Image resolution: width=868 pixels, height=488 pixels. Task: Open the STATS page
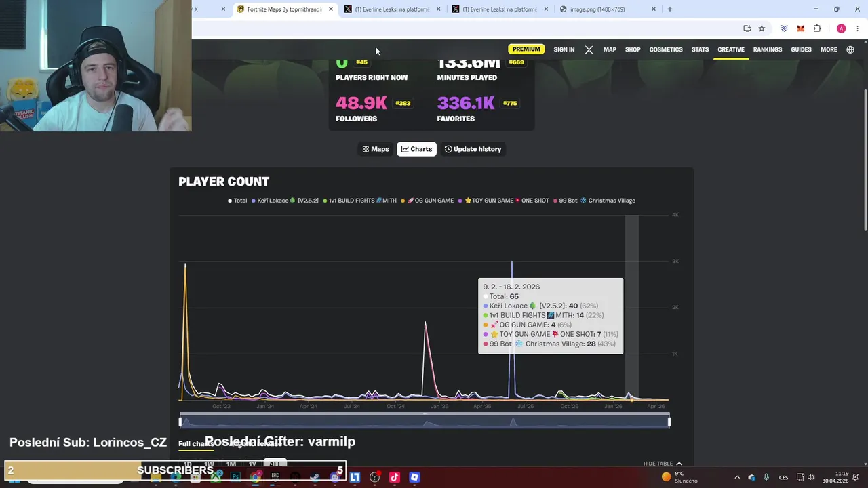click(700, 49)
